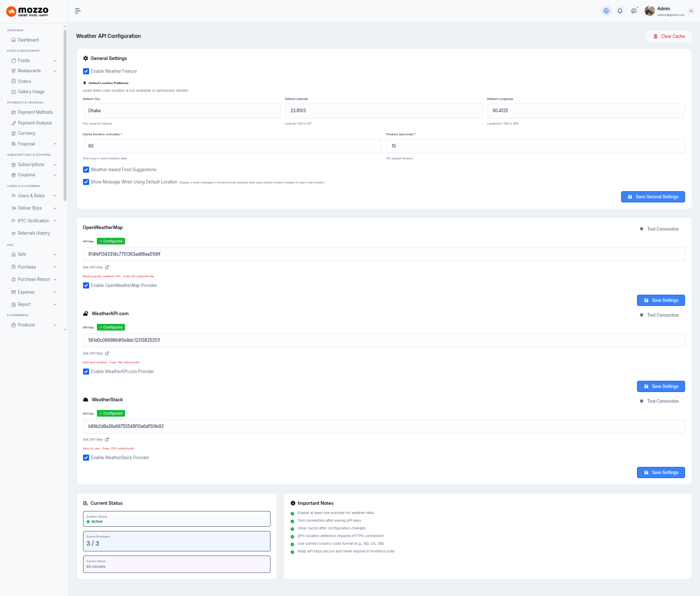The height and width of the screenshot is (596, 700).
Task: Click Save General Settings button
Action: [x=653, y=197]
